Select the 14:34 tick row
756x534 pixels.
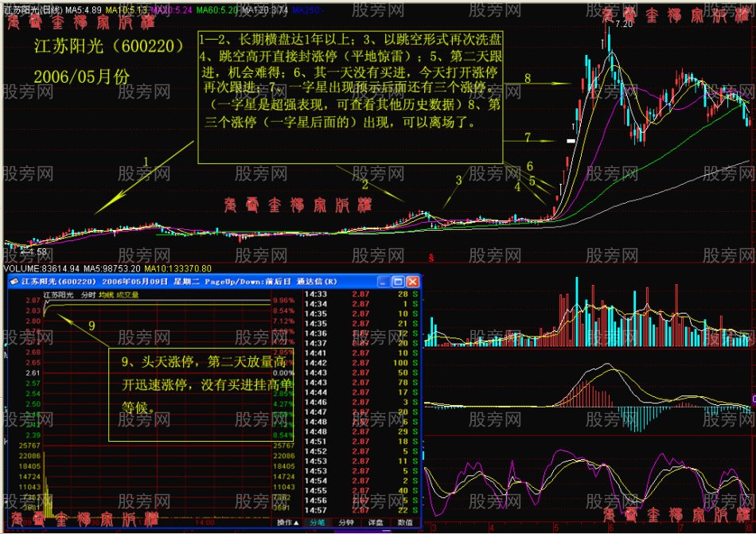click(x=361, y=304)
